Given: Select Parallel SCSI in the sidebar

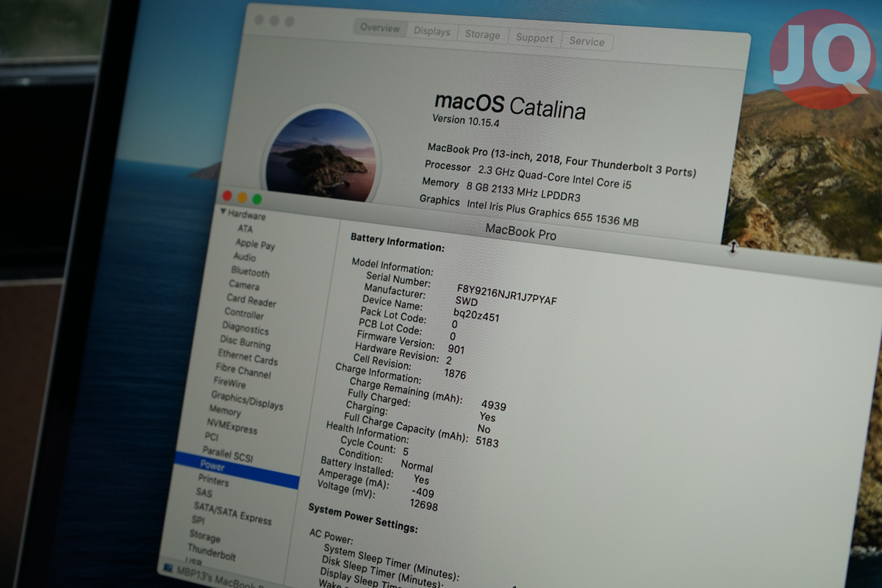Looking at the screenshot, I should click(x=228, y=453).
